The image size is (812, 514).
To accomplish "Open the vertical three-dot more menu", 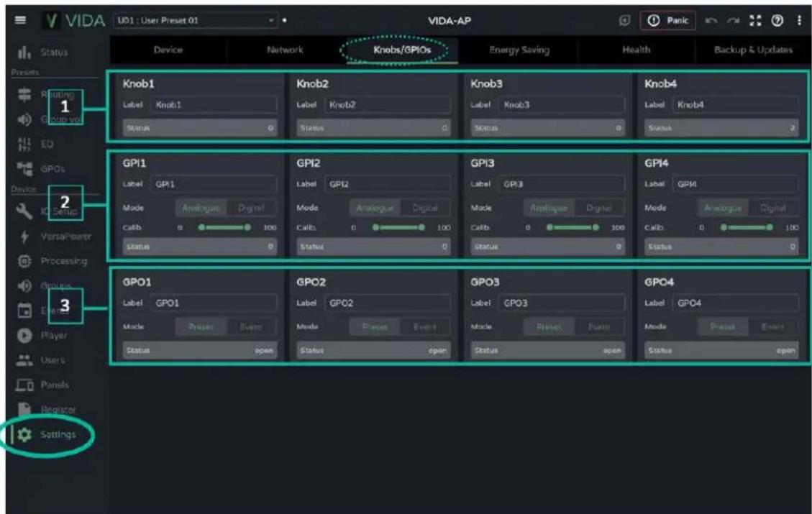I will coord(799,21).
